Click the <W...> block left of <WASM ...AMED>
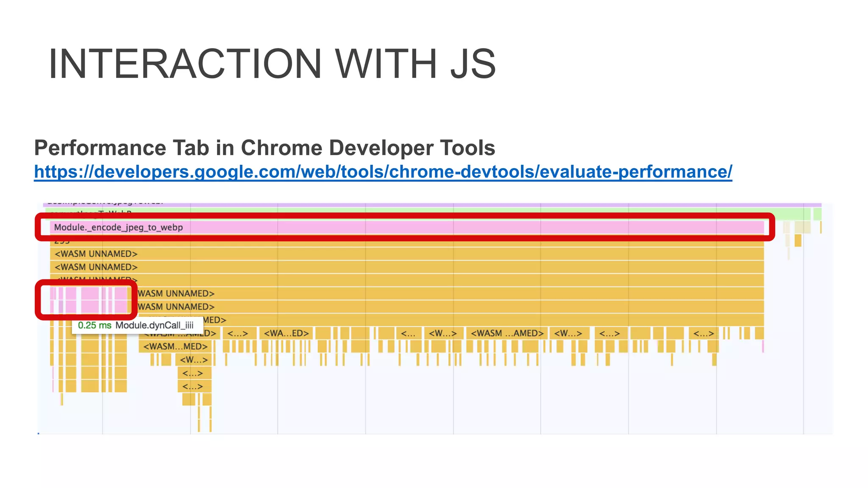The height and width of the screenshot is (488, 868). click(x=442, y=333)
